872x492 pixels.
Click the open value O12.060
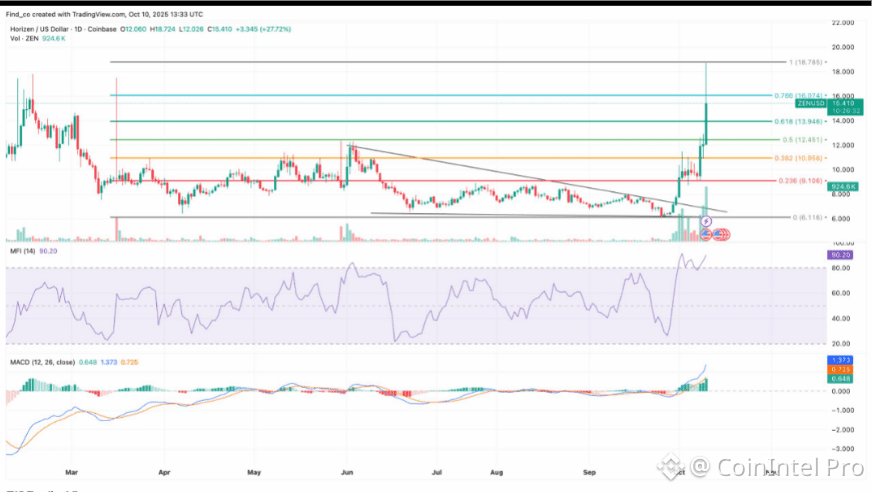pyautogui.click(x=133, y=29)
